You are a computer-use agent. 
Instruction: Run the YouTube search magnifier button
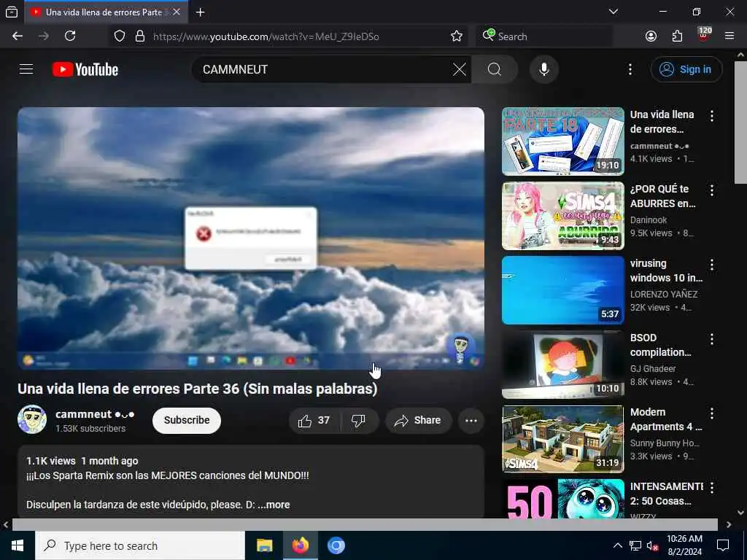(x=495, y=69)
